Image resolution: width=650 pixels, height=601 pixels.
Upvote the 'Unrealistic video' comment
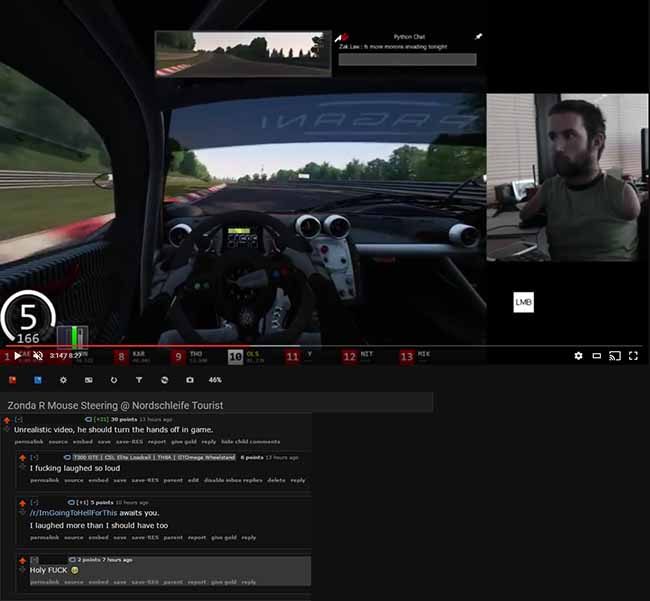pos(7,420)
